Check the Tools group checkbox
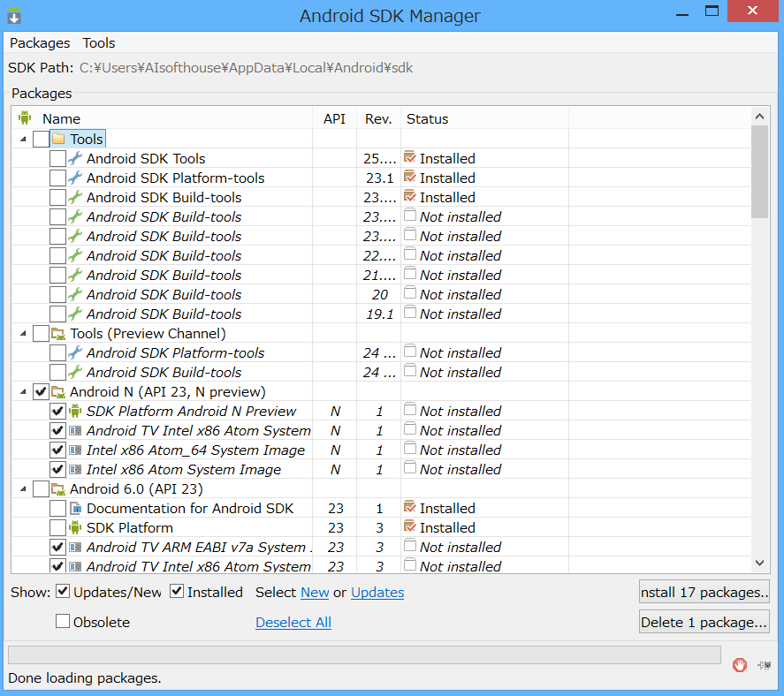Viewport: 784px width, 696px height. click(41, 139)
